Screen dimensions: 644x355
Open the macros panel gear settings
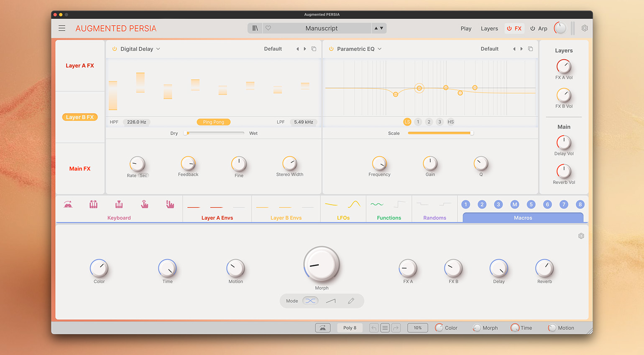click(x=581, y=236)
